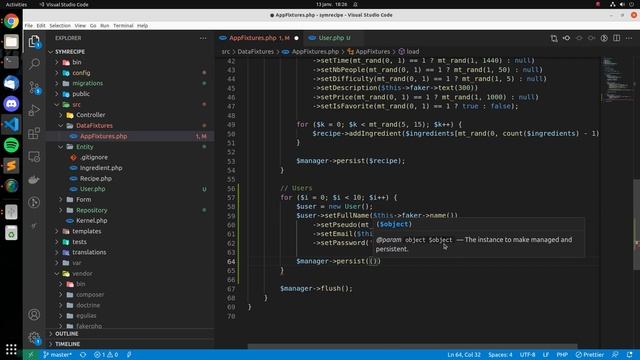Click the remote window icon in status bar
Viewport: 640px width, 360px height.
30,355
